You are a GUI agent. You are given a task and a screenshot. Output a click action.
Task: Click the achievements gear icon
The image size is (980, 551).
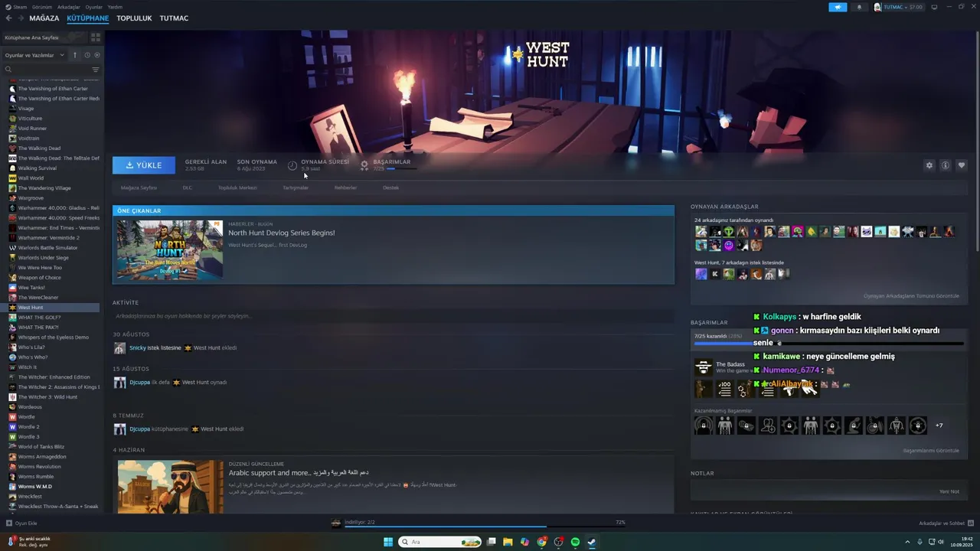tap(364, 165)
